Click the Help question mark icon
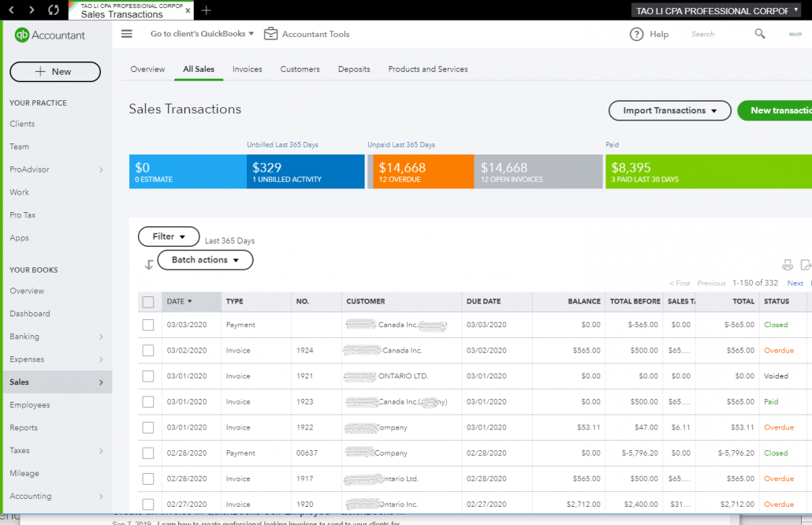 pos(636,34)
